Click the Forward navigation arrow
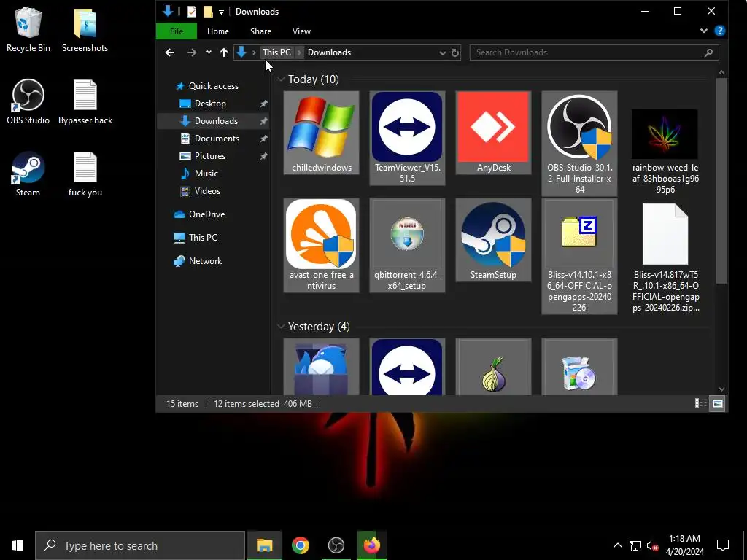 tap(192, 52)
